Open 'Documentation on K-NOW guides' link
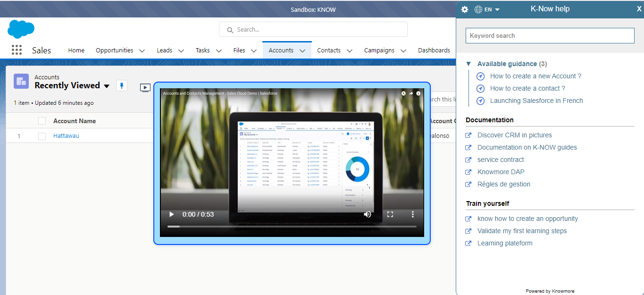 (527, 147)
